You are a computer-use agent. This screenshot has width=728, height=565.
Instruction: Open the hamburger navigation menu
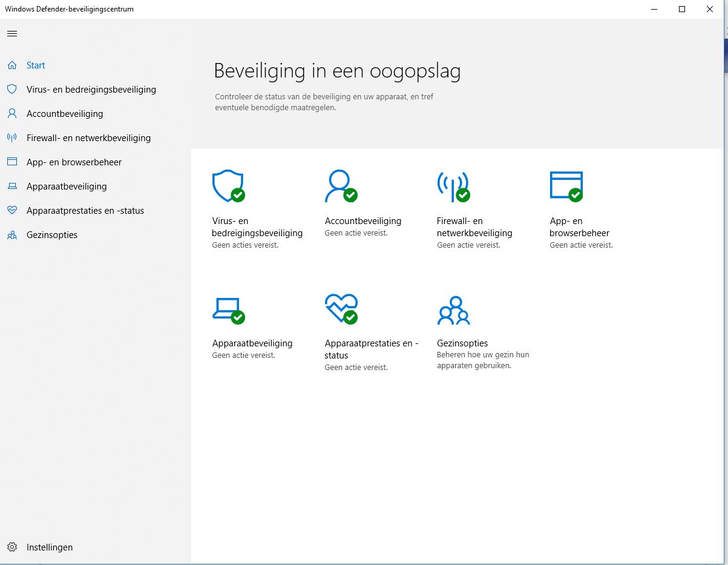(x=12, y=33)
